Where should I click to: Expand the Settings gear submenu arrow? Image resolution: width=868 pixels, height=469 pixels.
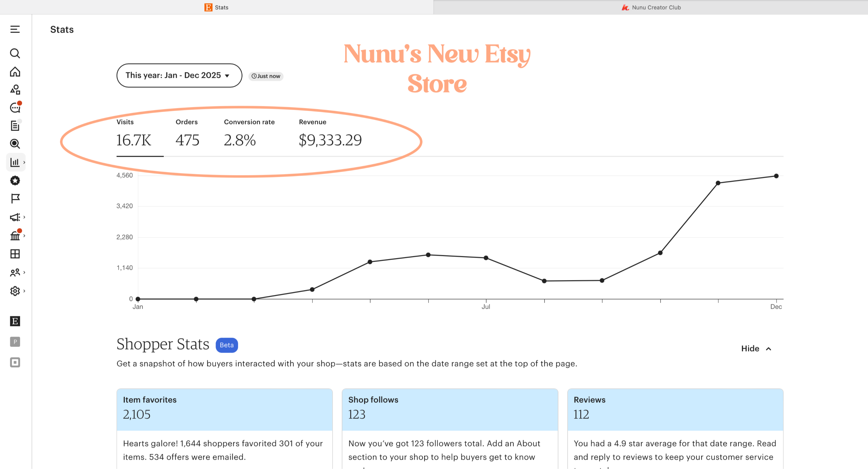(x=24, y=291)
